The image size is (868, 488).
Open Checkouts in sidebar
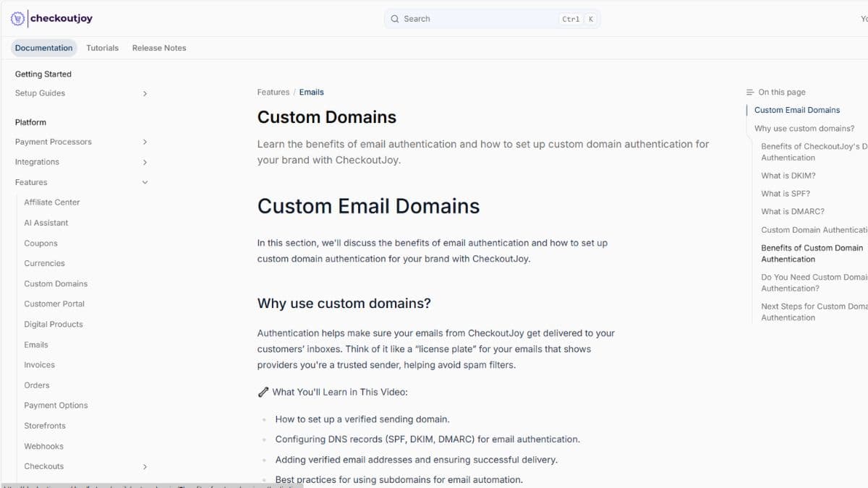[x=43, y=466]
